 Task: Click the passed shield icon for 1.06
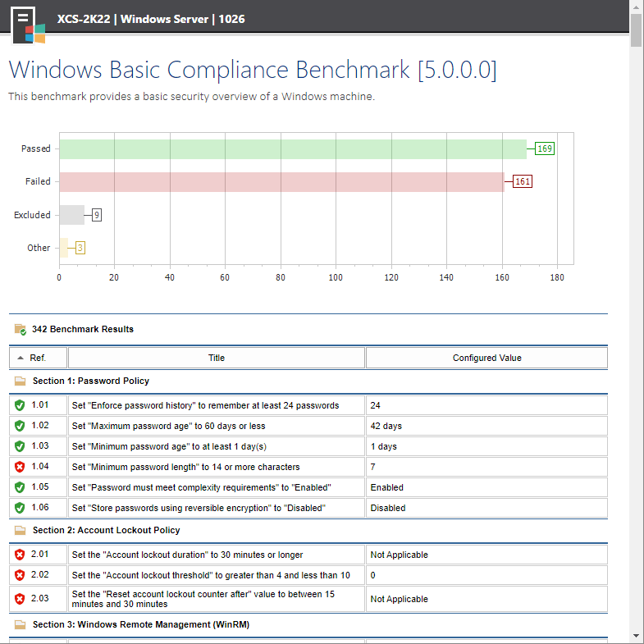tap(20, 508)
